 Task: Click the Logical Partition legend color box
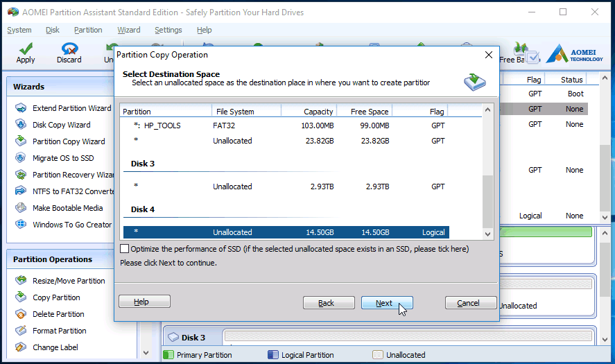pos(273,355)
